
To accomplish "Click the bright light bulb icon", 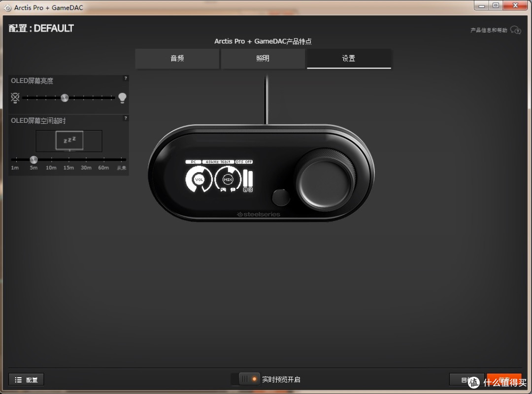I will (122, 98).
